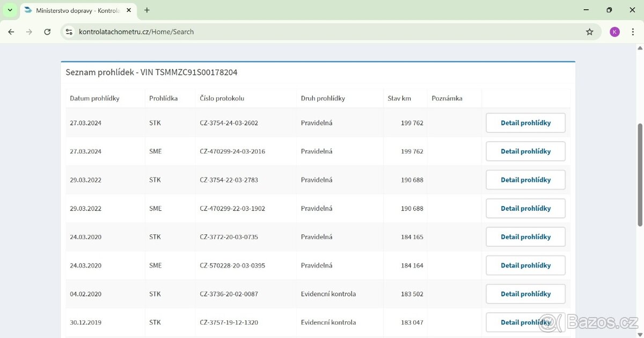Open Detail prohlídky for CZ-470299-22-03-1902
This screenshot has width=644, height=338.
coord(525,208)
